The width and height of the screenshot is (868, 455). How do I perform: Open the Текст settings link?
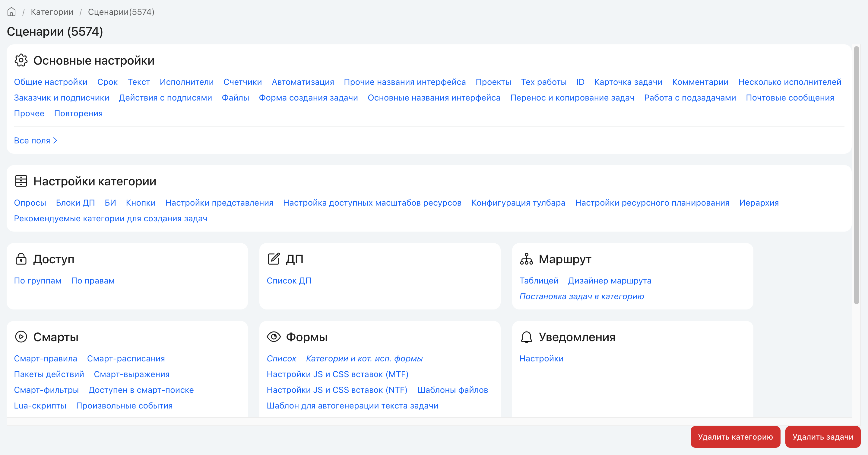(x=138, y=82)
